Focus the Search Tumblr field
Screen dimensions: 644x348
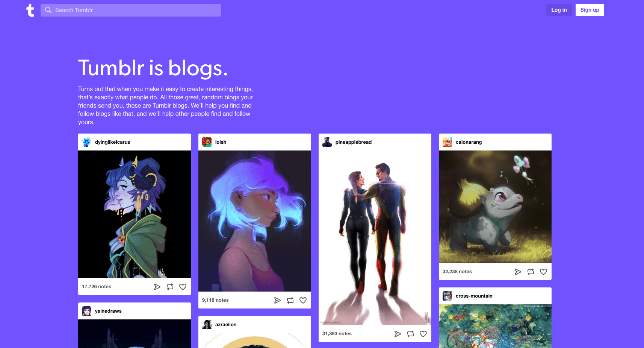pos(131,10)
